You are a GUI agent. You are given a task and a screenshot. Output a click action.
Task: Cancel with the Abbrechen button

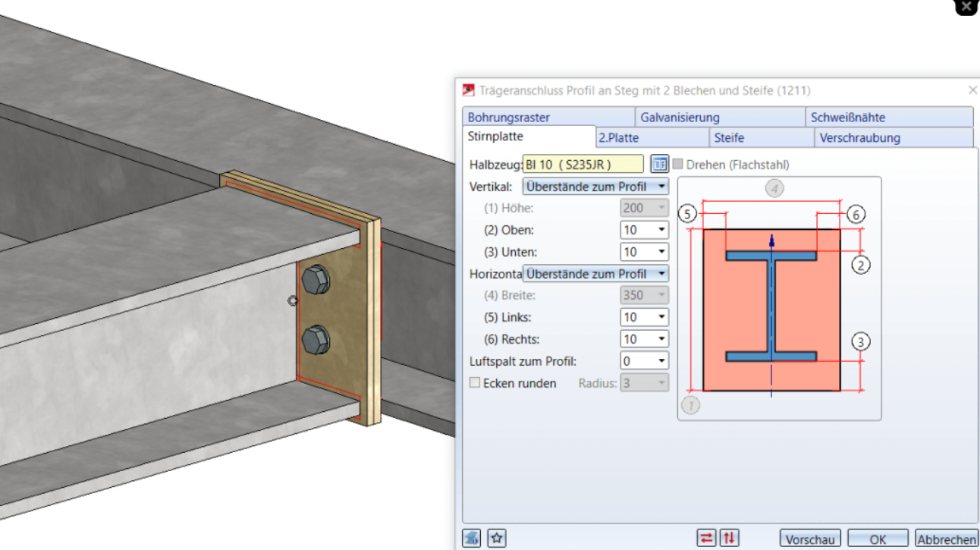click(x=946, y=539)
